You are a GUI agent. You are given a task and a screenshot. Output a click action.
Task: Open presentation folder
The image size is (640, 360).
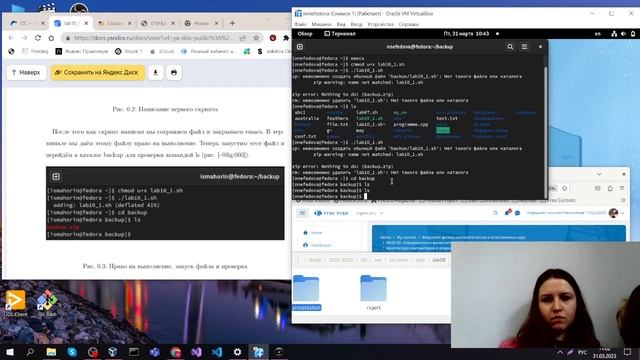306,293
